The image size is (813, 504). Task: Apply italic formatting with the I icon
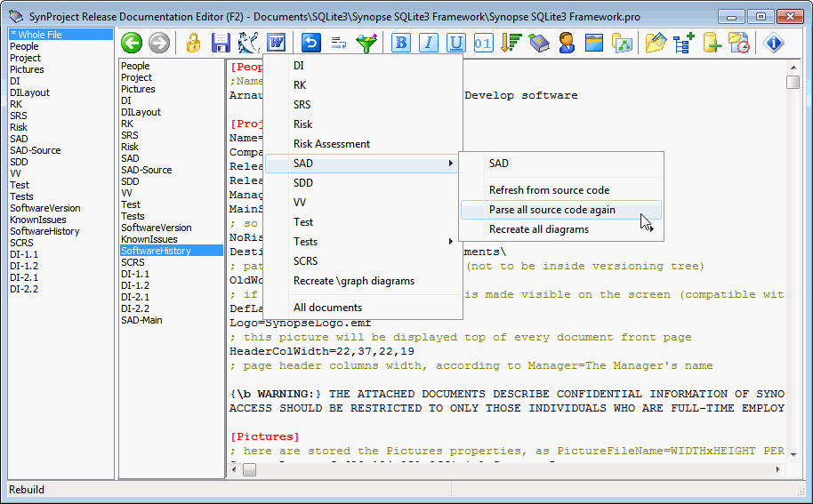(x=428, y=43)
